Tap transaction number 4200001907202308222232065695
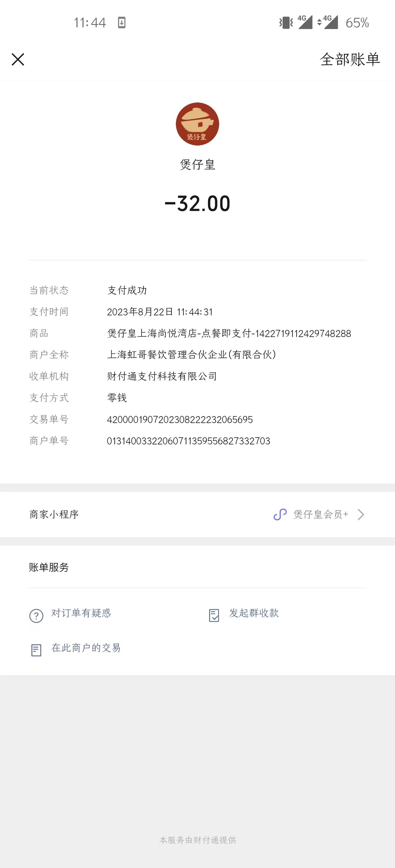The image size is (395, 868). 180,419
